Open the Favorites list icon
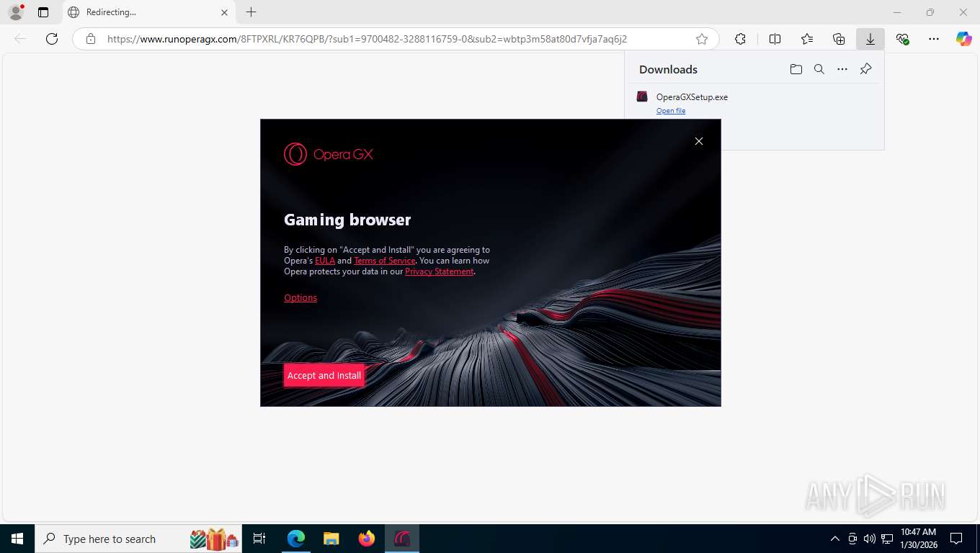This screenshot has width=980, height=553. point(806,39)
